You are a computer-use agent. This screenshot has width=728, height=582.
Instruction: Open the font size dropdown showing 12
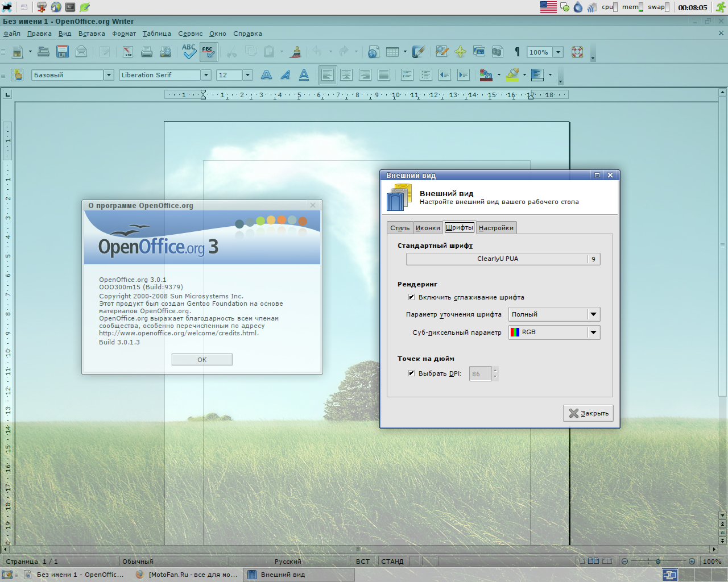pyautogui.click(x=247, y=75)
